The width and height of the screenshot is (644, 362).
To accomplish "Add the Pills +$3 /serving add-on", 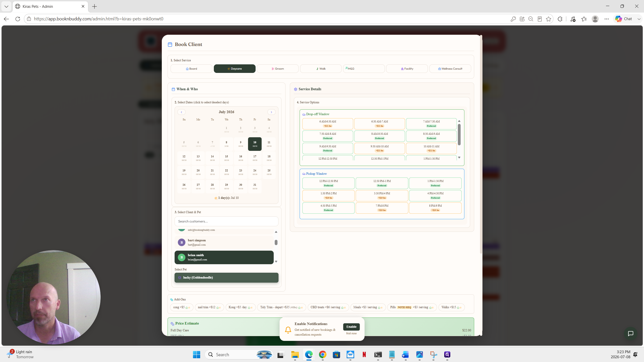I will click(x=412, y=307).
